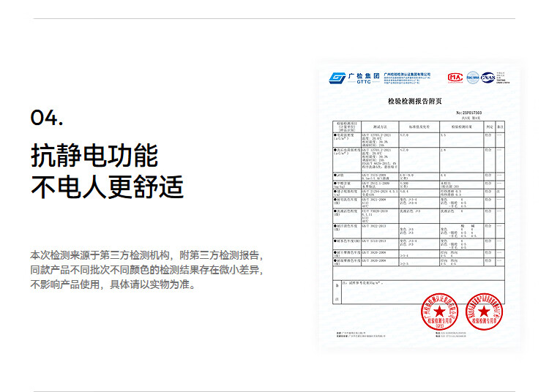The width and height of the screenshot is (549, 392).
Task: Click the report title "检验检测报告附页"
Action: pyautogui.click(x=414, y=102)
